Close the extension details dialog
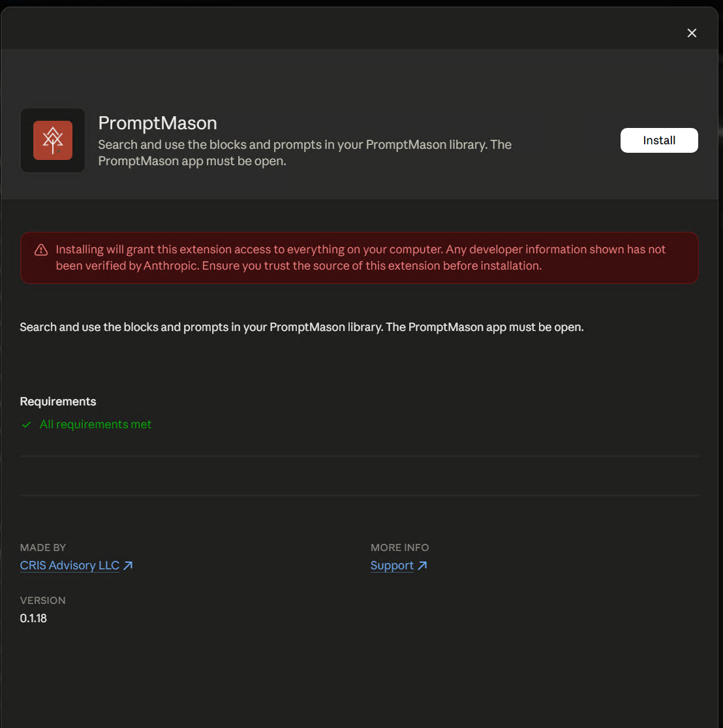Viewport: 723px width, 728px height. pyautogui.click(x=692, y=33)
